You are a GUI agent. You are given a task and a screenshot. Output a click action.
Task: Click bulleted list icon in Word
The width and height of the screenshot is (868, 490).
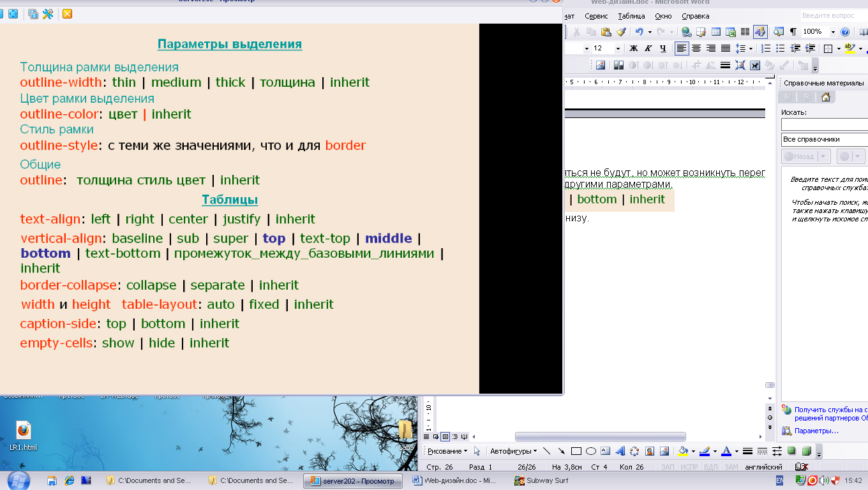click(x=781, y=48)
